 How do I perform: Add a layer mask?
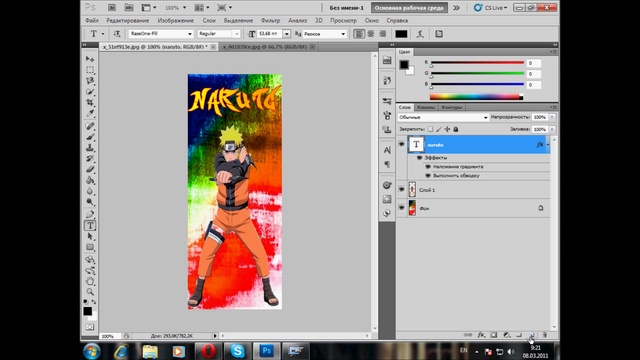[x=494, y=335]
